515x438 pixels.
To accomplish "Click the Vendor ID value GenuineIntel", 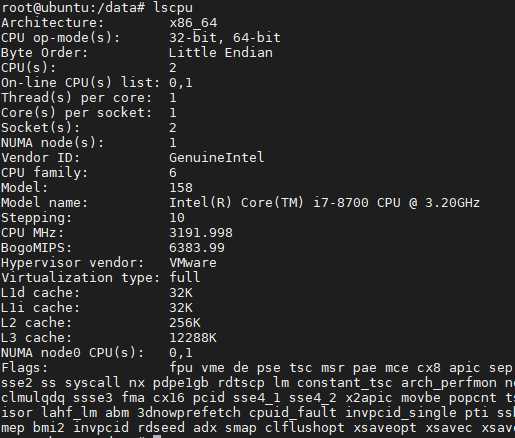I will coord(217,158).
